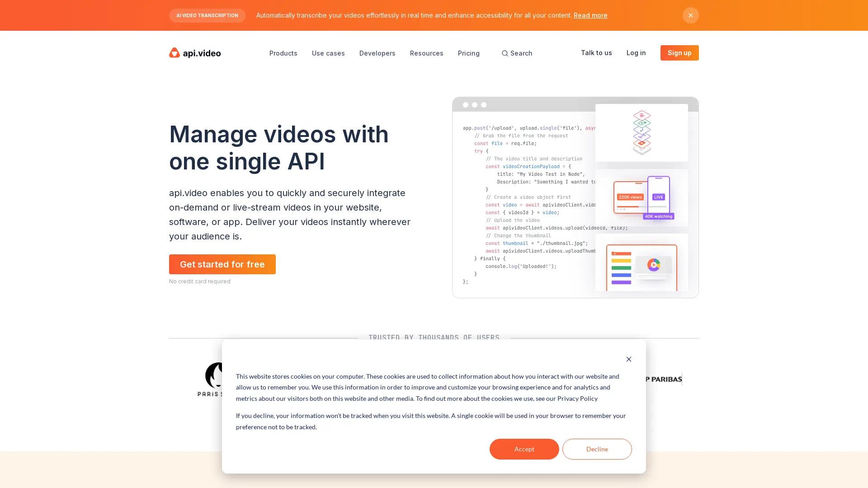Expand the Use cases menu
The height and width of the screenshot is (488, 868).
tap(328, 53)
